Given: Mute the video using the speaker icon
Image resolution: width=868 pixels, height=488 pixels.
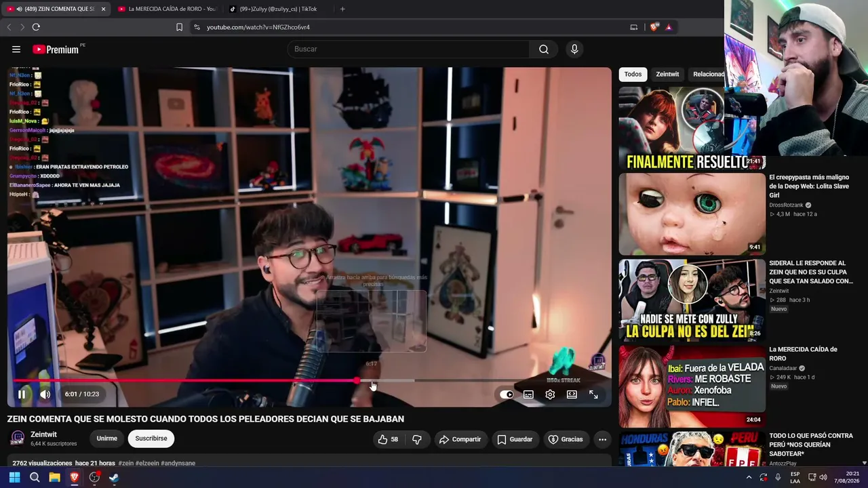Looking at the screenshot, I should pyautogui.click(x=45, y=394).
